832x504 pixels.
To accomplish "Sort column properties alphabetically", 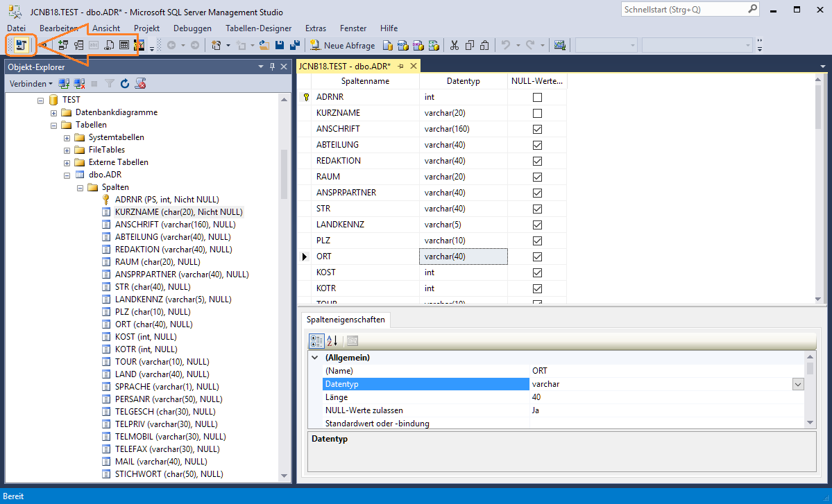I will 332,341.
